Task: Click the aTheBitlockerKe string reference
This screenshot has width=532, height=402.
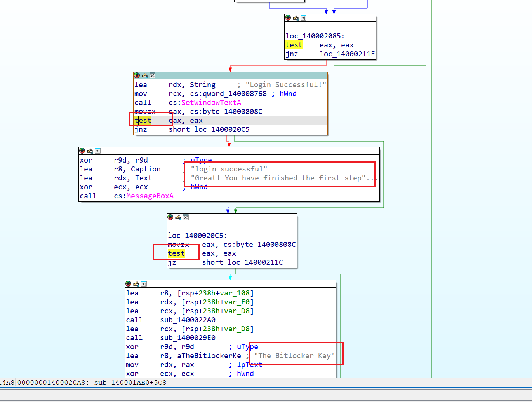Action: click(209, 356)
